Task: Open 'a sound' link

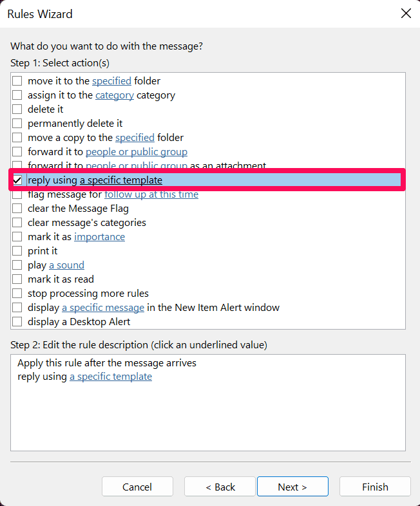Action: point(66,265)
